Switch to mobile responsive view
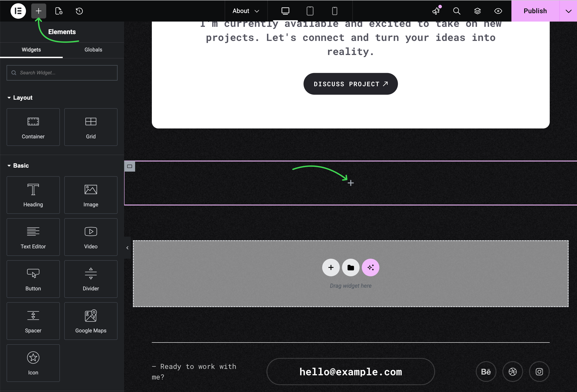Screen dimensions: 577x392 tap(334, 11)
